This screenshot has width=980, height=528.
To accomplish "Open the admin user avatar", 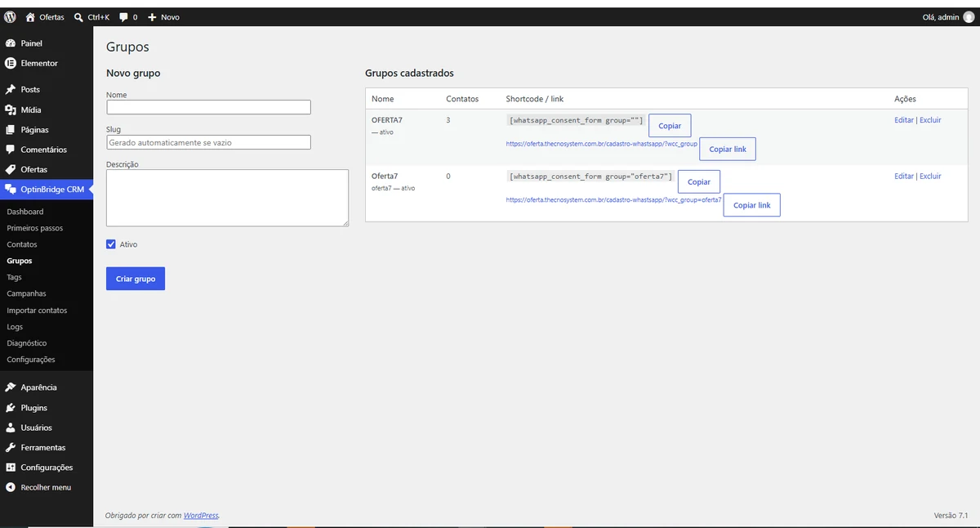I will click(x=969, y=16).
